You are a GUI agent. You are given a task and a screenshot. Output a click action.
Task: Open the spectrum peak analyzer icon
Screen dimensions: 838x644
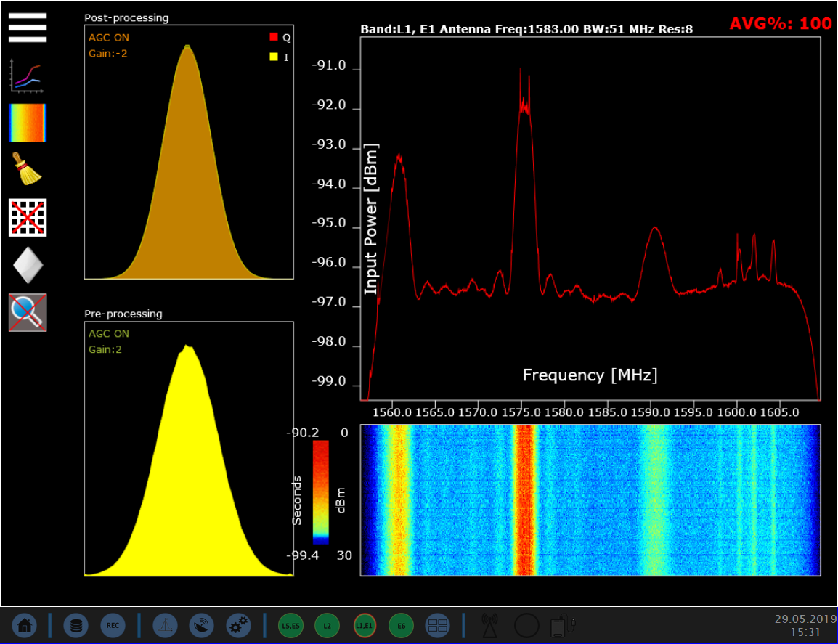[165, 625]
